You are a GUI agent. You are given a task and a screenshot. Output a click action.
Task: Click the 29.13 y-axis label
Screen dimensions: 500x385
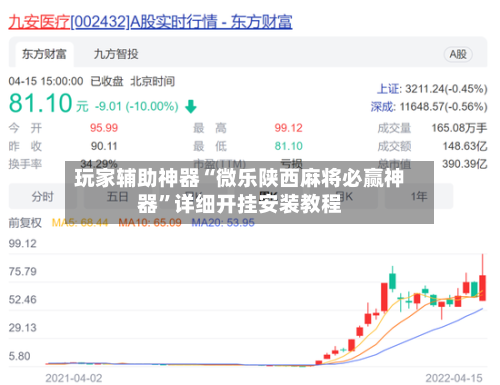click(22, 328)
